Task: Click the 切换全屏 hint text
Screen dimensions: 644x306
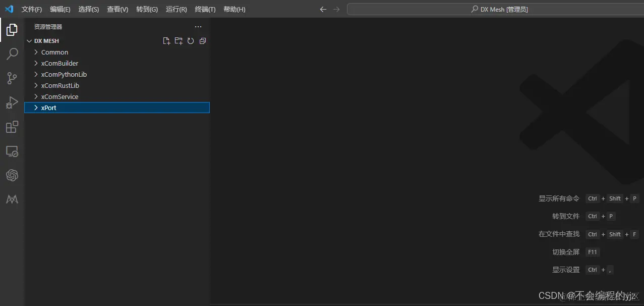Action: [x=566, y=252]
